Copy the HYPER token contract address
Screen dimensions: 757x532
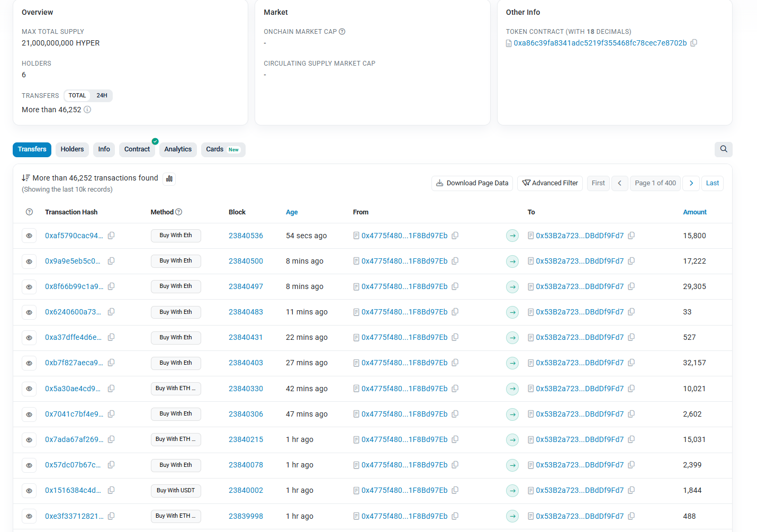(693, 43)
